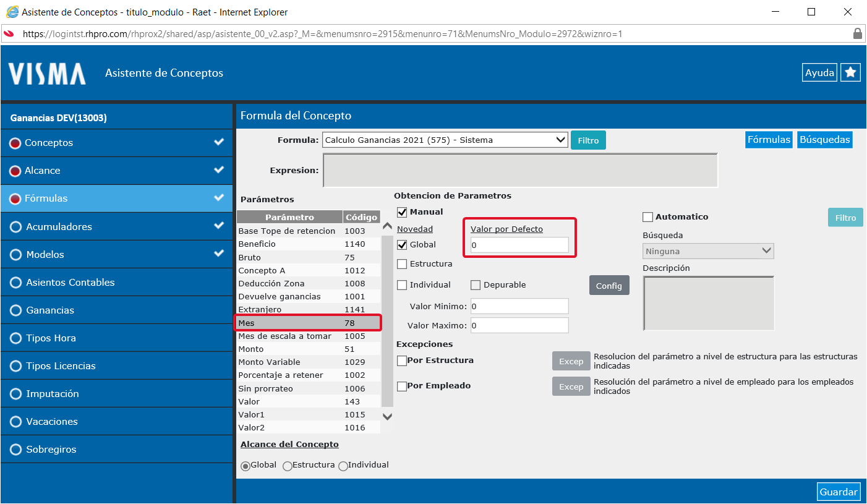The width and height of the screenshot is (867, 504).
Task: Open Asientos Contables step
Action: tap(117, 282)
